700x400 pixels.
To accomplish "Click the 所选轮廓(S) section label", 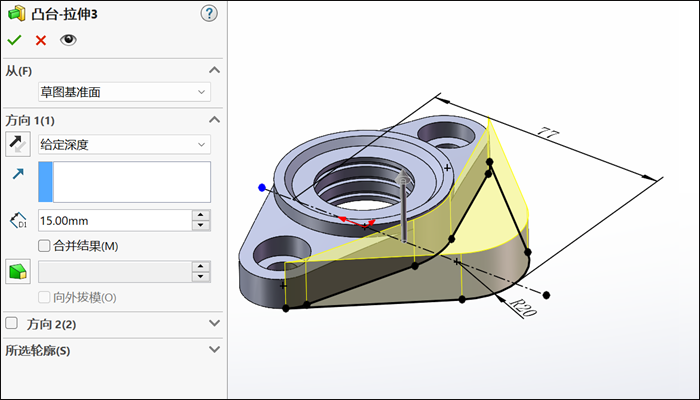I will [38, 351].
